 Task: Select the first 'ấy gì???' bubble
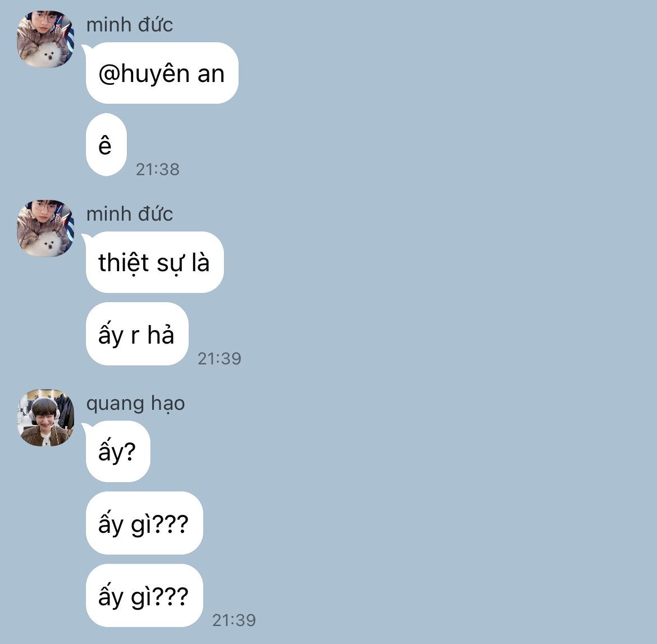[144, 523]
